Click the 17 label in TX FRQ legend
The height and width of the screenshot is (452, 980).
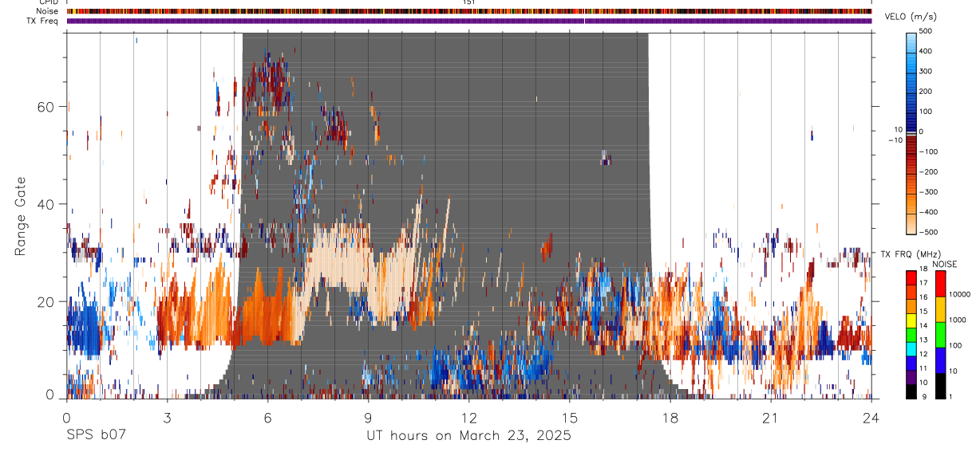[x=924, y=283]
